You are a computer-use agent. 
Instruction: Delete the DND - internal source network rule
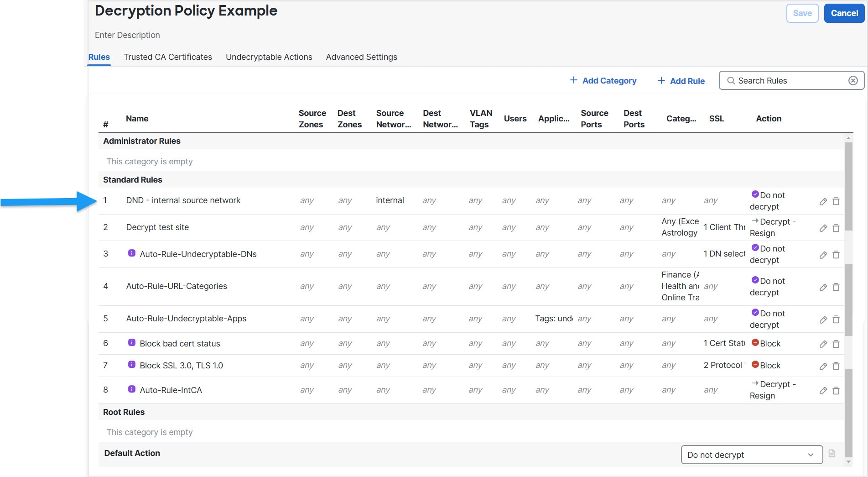pos(836,201)
